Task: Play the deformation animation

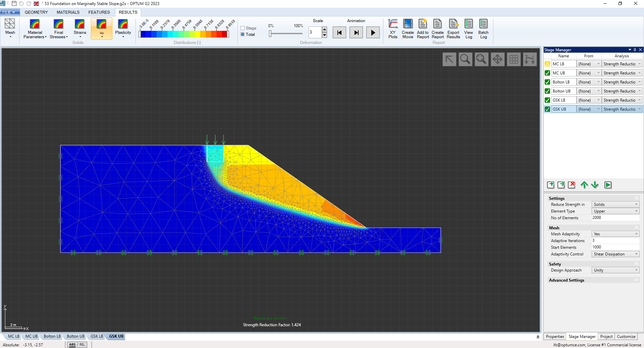Action: pos(373,33)
